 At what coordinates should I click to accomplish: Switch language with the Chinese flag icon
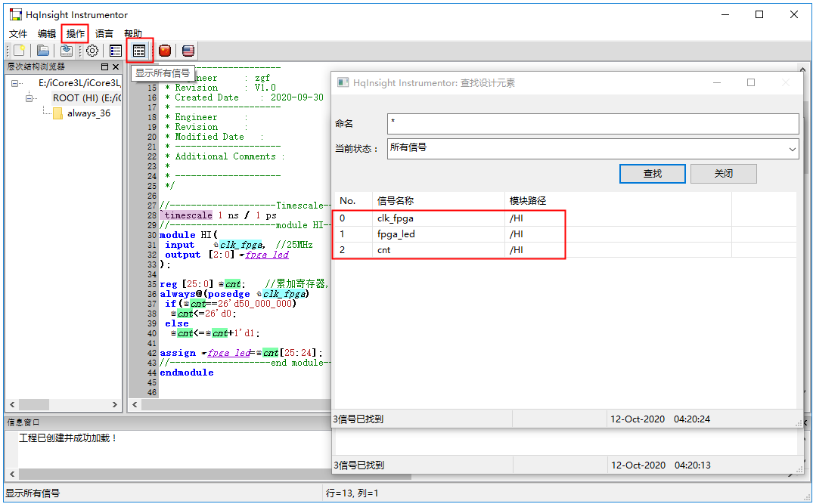pos(165,51)
